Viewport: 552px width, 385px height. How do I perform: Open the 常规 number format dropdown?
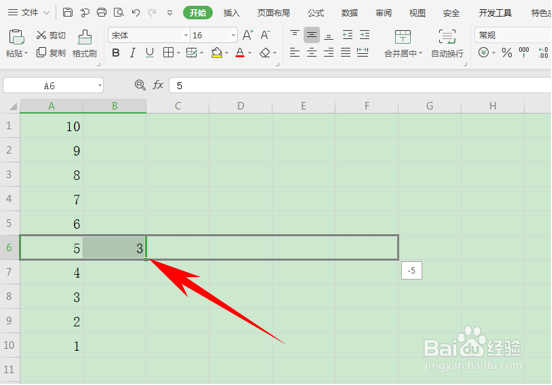coord(513,35)
